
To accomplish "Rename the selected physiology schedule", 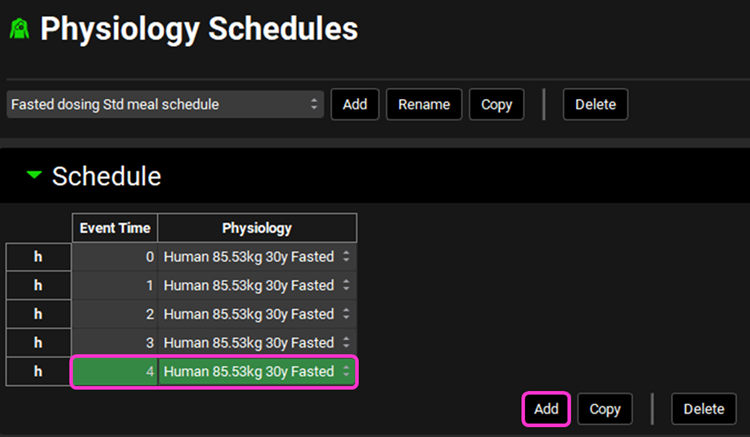I will (x=424, y=104).
